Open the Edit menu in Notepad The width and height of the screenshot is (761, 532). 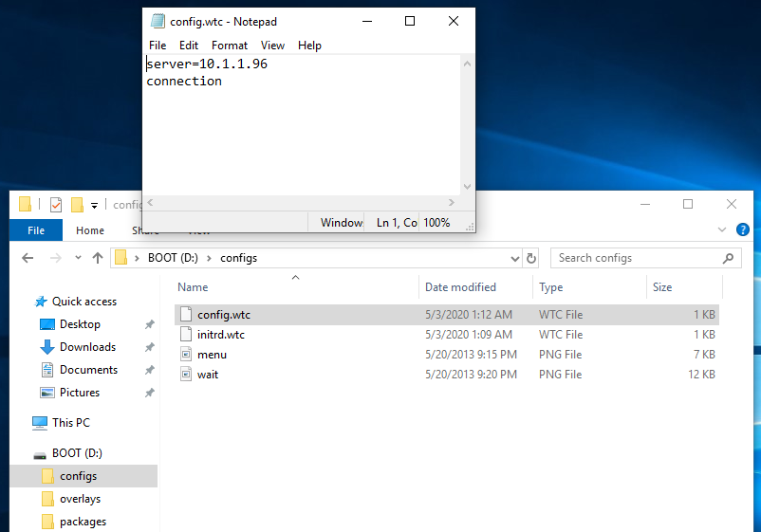(x=189, y=46)
